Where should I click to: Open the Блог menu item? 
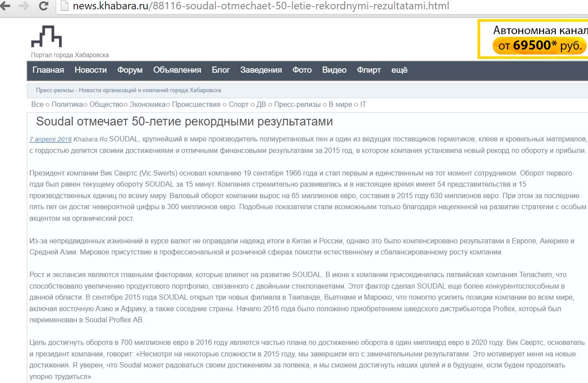point(221,70)
